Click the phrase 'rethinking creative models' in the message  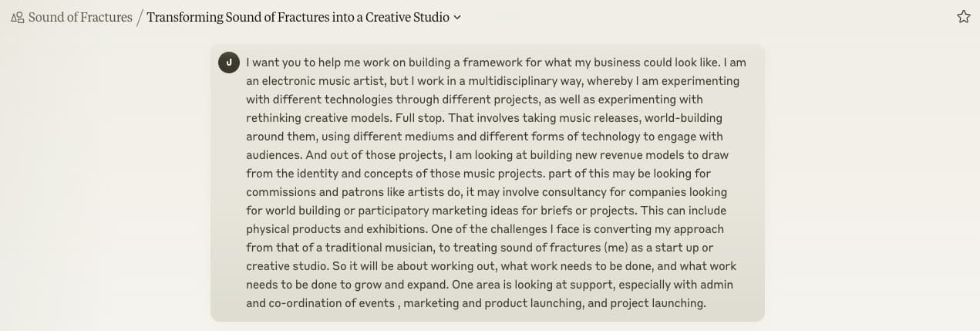[321, 118]
